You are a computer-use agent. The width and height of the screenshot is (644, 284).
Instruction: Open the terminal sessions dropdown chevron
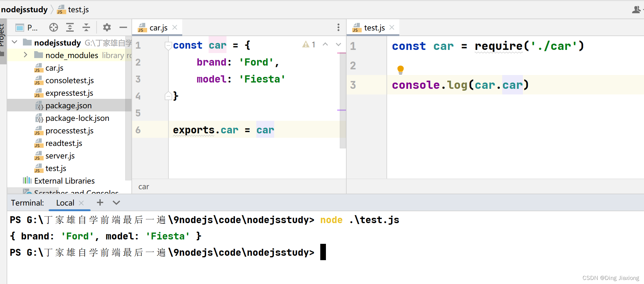point(116,203)
